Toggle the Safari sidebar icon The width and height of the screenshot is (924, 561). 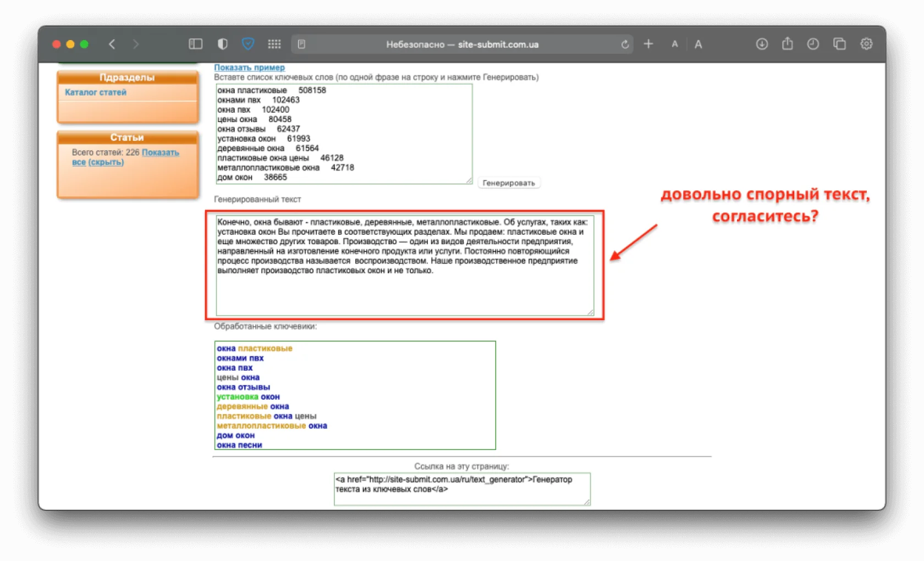coord(195,44)
